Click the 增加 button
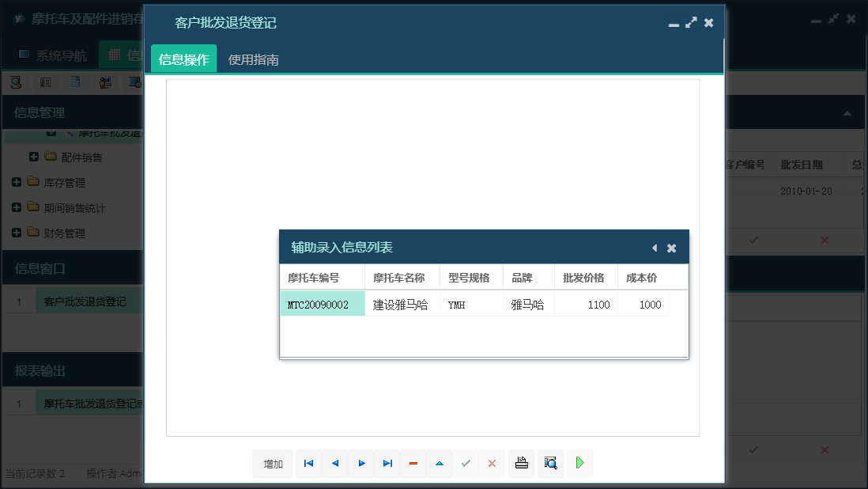868x489 pixels. coord(273,464)
